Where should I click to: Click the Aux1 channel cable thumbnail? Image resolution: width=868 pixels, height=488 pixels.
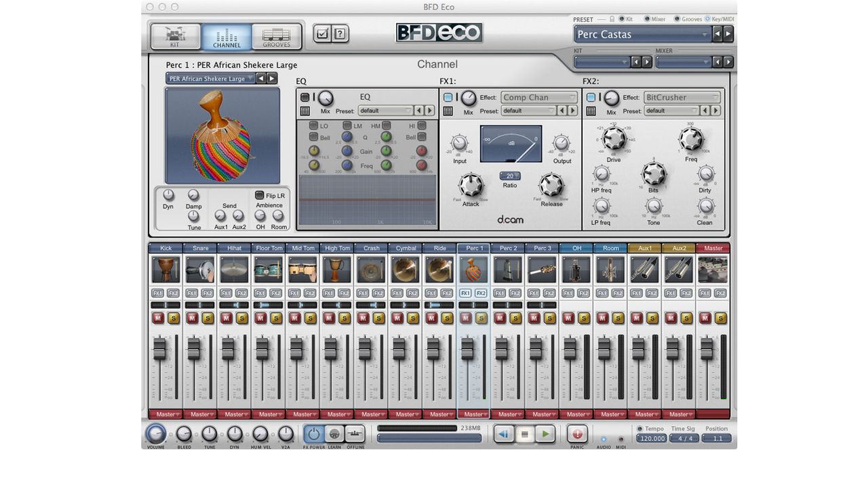(645, 270)
